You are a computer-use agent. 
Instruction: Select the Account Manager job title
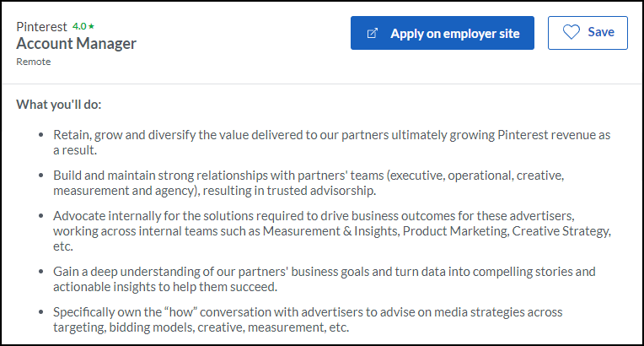(x=76, y=44)
